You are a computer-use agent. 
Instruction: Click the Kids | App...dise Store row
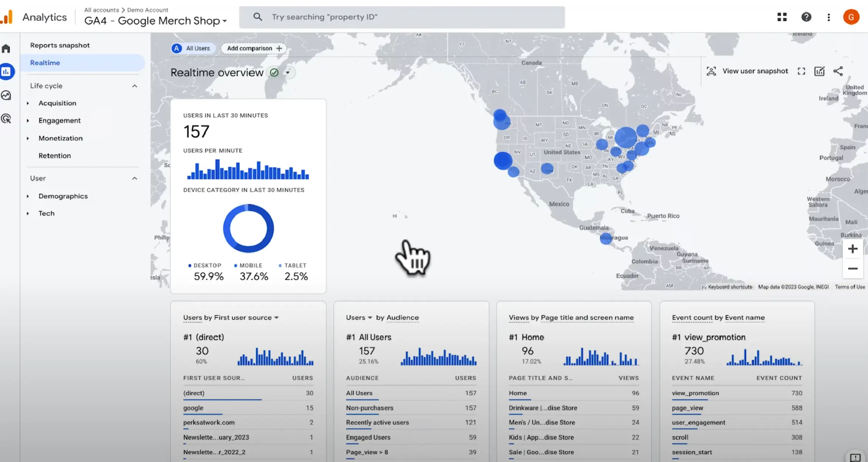(574, 438)
